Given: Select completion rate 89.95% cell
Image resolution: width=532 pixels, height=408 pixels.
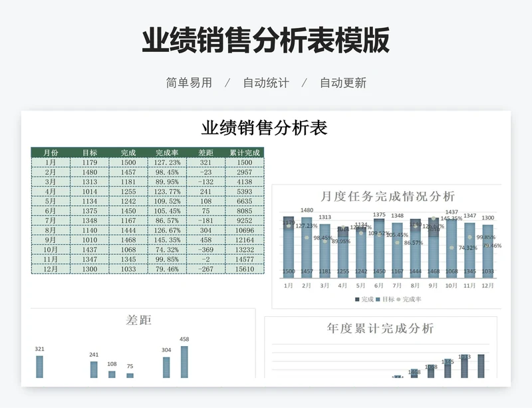Looking at the screenshot, I should (167, 182).
